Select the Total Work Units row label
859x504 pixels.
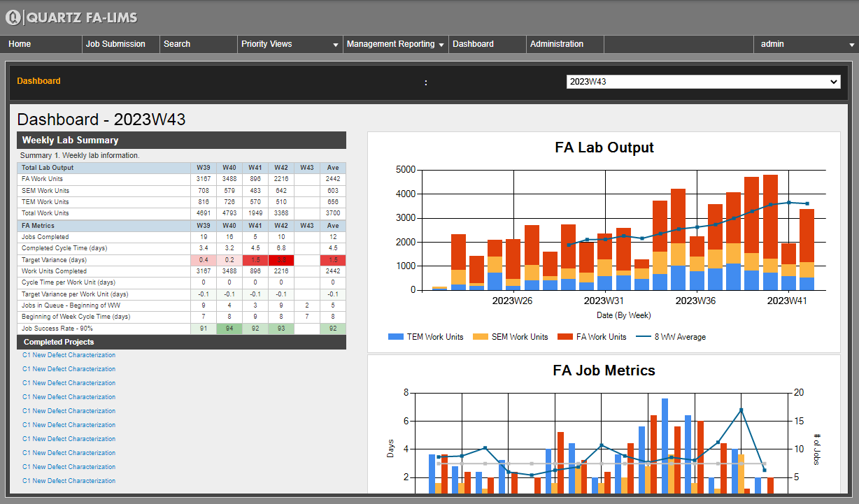click(45, 213)
